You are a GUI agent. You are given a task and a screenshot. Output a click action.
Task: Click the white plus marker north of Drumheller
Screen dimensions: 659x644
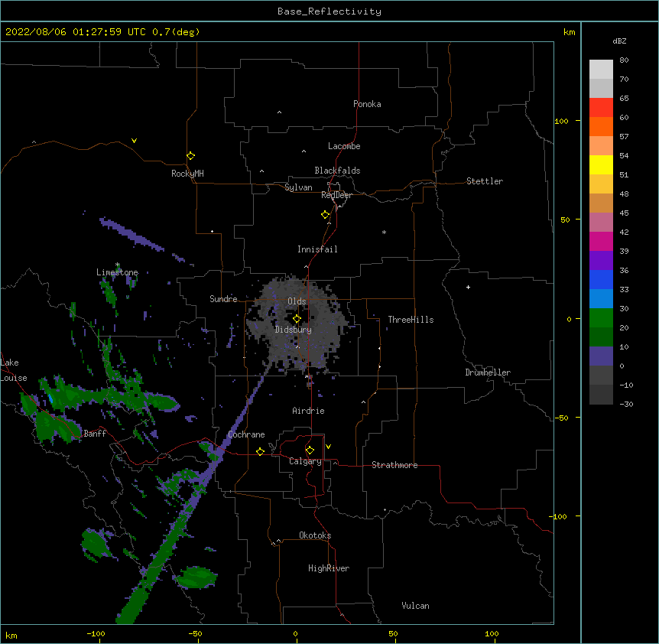tap(468, 287)
